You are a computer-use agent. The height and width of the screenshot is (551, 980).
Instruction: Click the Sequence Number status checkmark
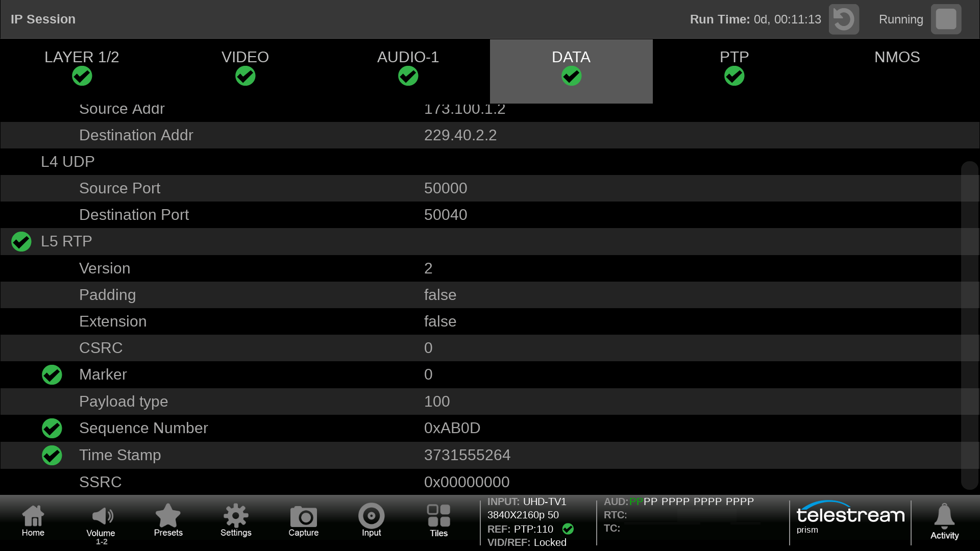tap(52, 429)
